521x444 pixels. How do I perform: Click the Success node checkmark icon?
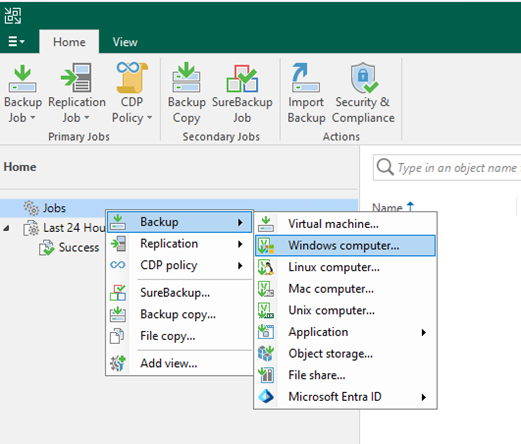(47, 248)
